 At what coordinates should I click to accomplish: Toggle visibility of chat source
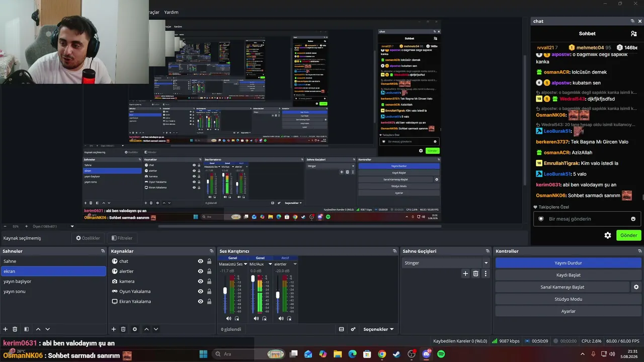(x=200, y=261)
